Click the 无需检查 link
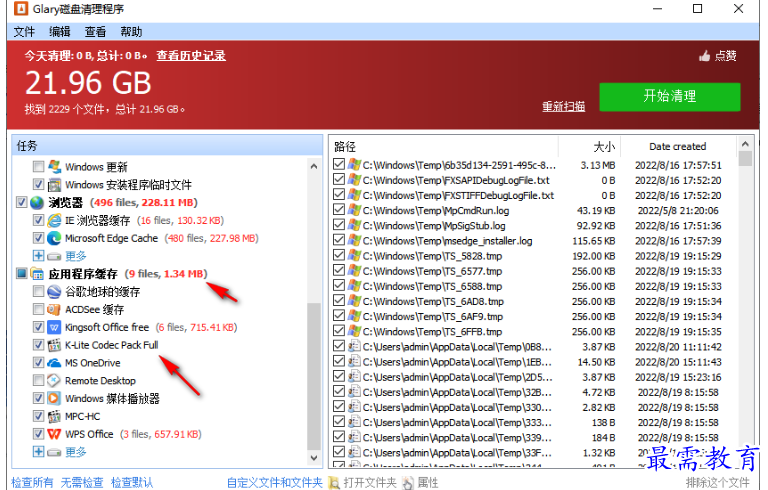Viewport: 768px width, 490px height. pos(82,483)
